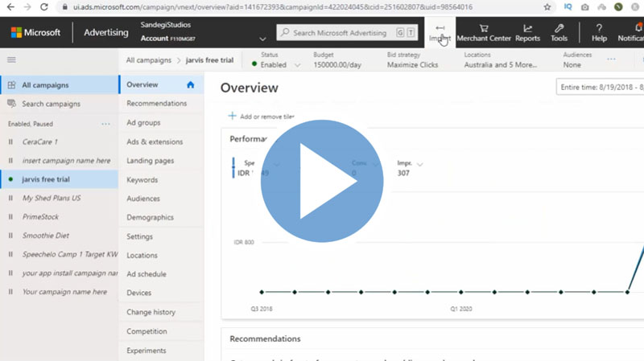Click the green enabled dot beside jarvis free trial
Image resolution: width=644 pixels, height=361 pixels.
click(x=10, y=179)
